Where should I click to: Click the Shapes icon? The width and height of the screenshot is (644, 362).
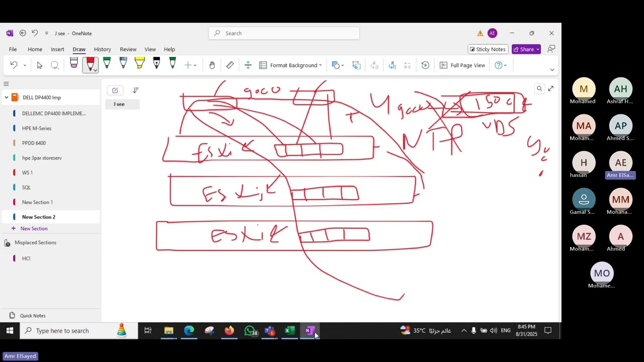coord(336,65)
